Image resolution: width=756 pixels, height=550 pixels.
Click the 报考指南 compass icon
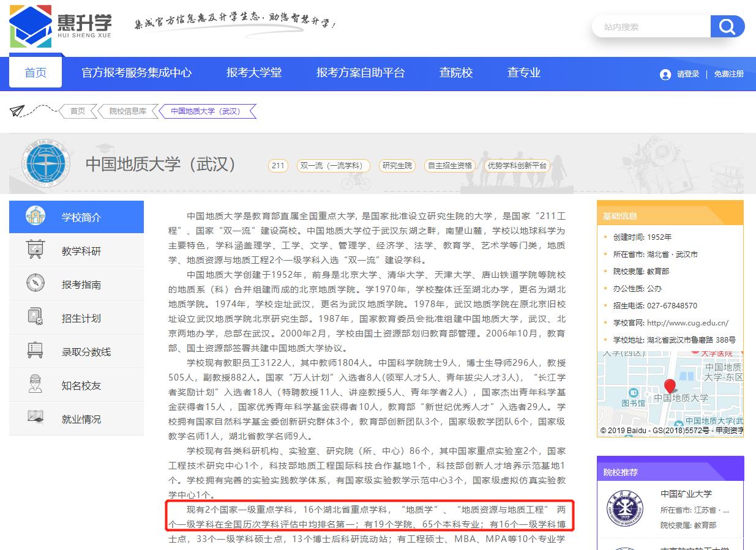click(34, 284)
